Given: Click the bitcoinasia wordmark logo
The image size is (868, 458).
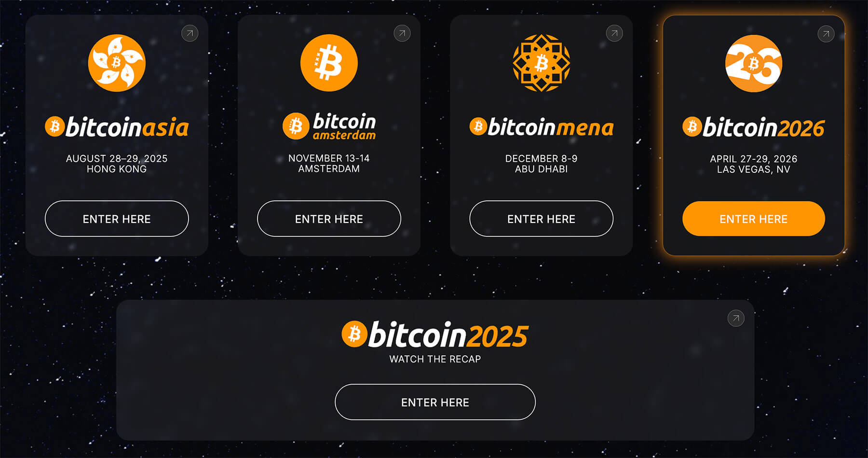Looking at the screenshot, I should [x=117, y=127].
